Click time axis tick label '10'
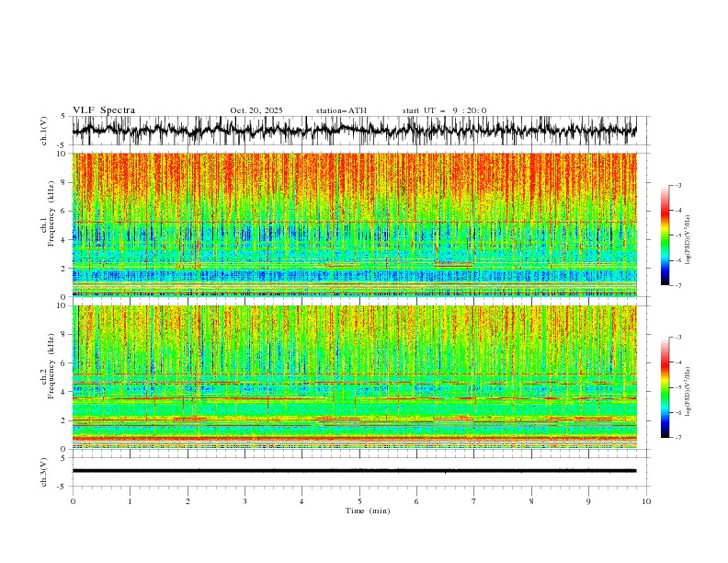The height and width of the screenshot is (563, 728). coord(646,501)
